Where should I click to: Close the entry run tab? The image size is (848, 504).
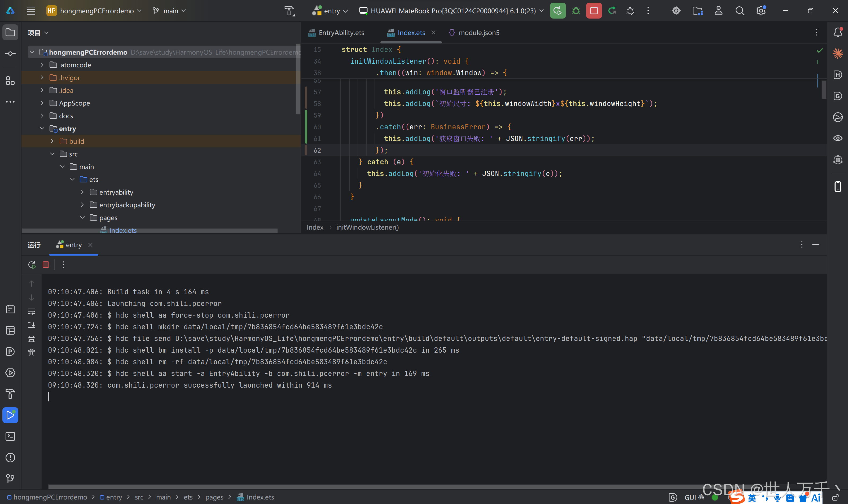pyautogui.click(x=90, y=245)
